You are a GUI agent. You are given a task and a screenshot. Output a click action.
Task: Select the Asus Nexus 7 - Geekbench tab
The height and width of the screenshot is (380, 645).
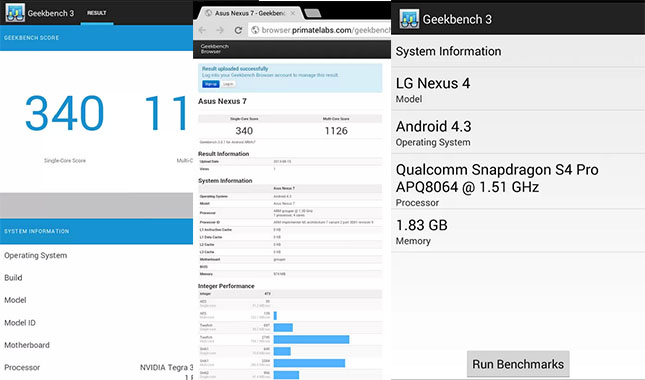point(248,13)
